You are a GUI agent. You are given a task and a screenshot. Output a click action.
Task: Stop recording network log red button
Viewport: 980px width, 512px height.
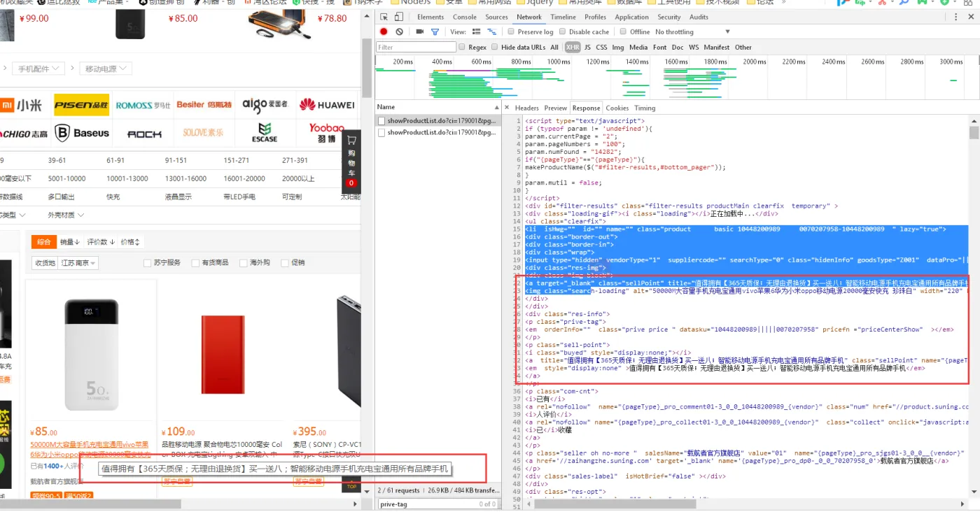click(384, 31)
